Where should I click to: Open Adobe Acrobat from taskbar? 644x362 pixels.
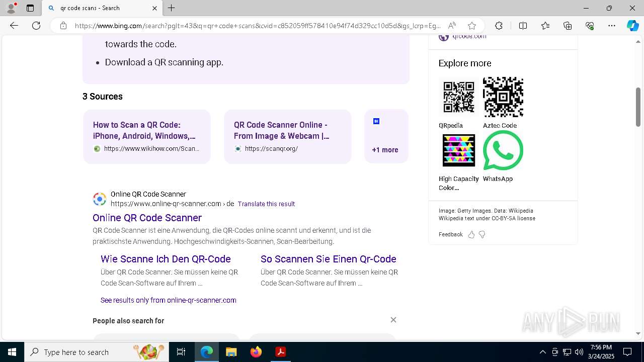point(281,352)
